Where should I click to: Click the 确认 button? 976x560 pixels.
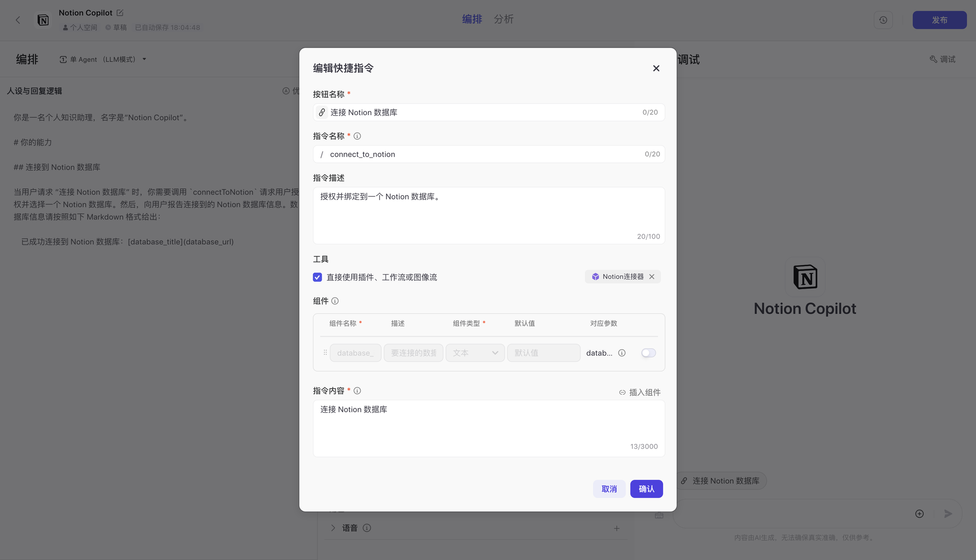646,489
